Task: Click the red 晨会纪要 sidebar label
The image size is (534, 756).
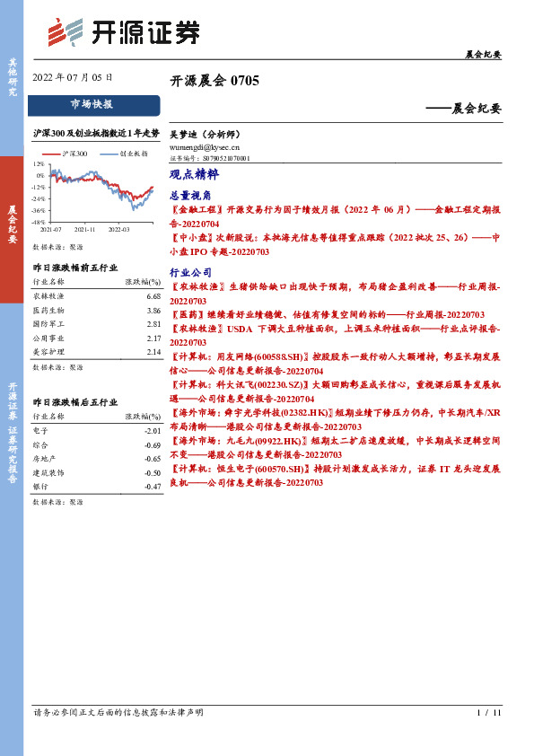Action: 12,224
